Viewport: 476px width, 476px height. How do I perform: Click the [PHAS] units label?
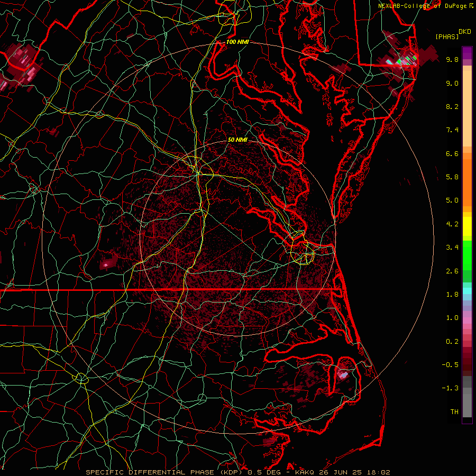click(447, 37)
